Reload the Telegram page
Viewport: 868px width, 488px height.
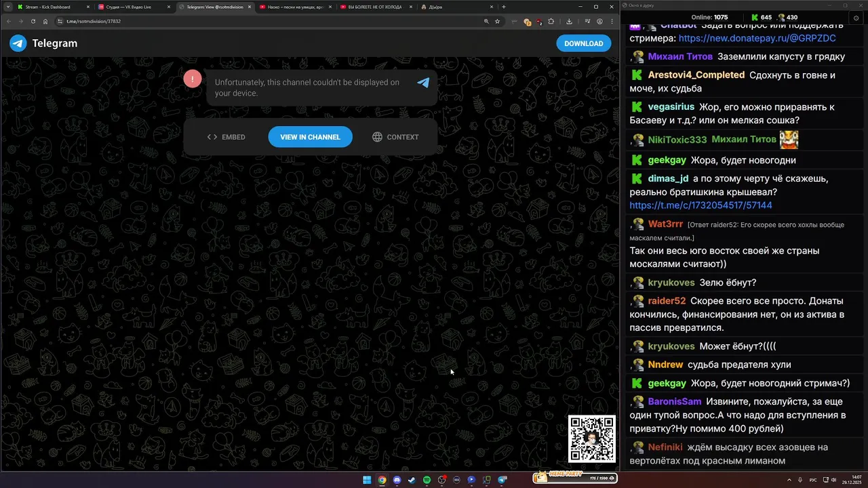pos(33,21)
